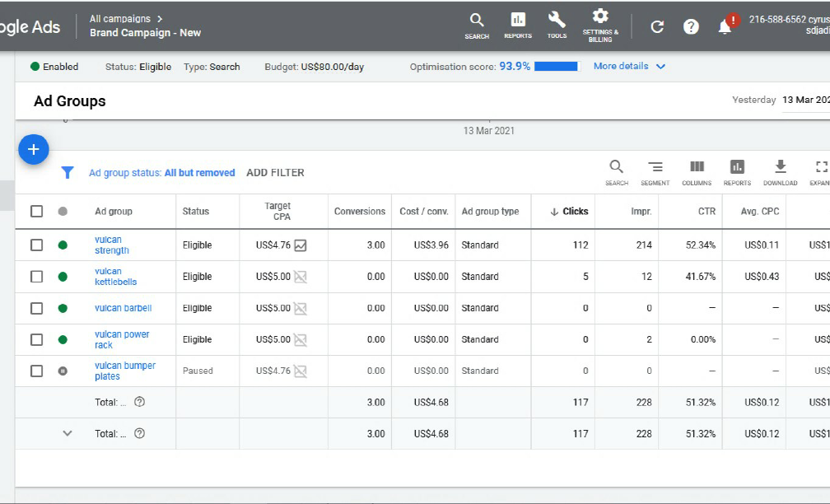Click the optimisation score progress bar

click(557, 66)
